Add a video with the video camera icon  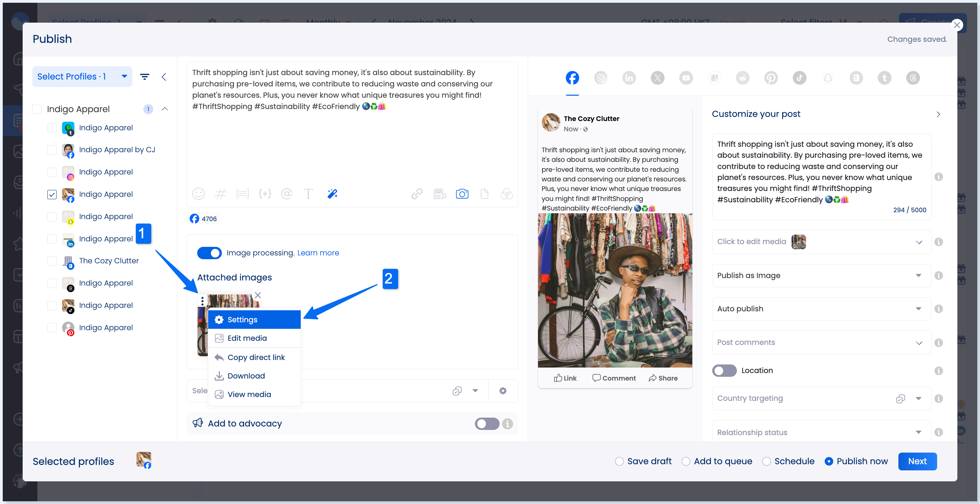(x=440, y=194)
